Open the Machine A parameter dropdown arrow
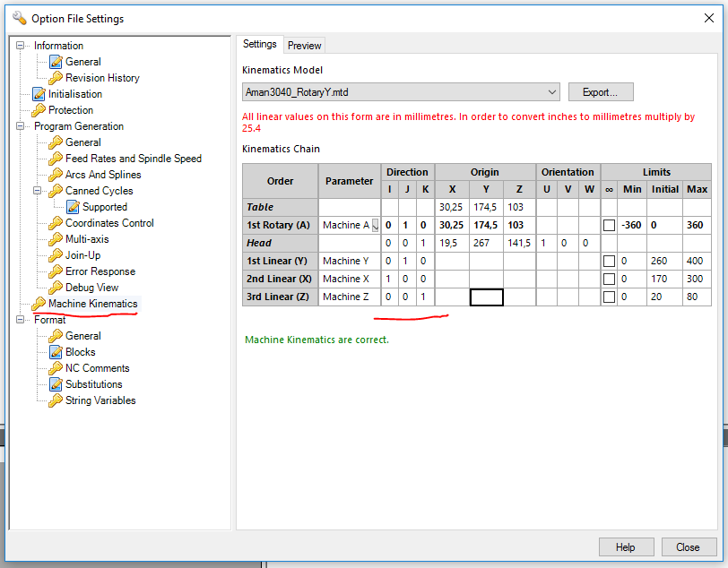Screen dimensions: 728x568 pyautogui.click(x=375, y=226)
